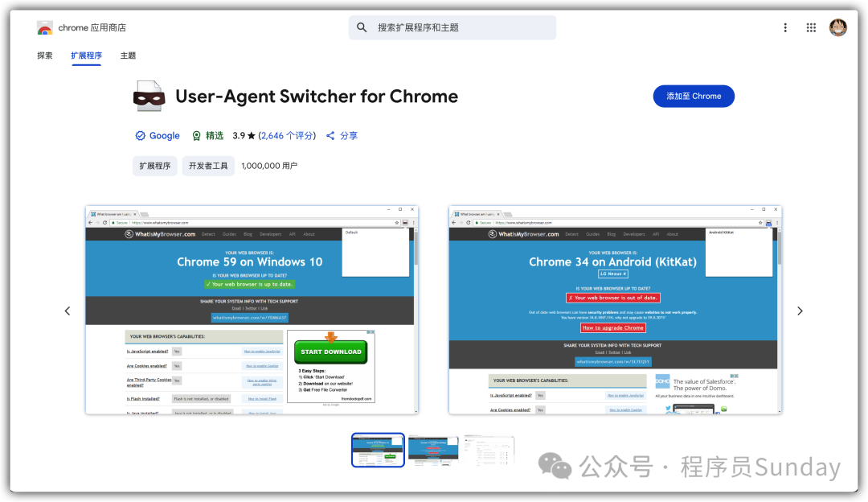868x502 pixels.
Task: Open the Google developer link
Action: (164, 136)
